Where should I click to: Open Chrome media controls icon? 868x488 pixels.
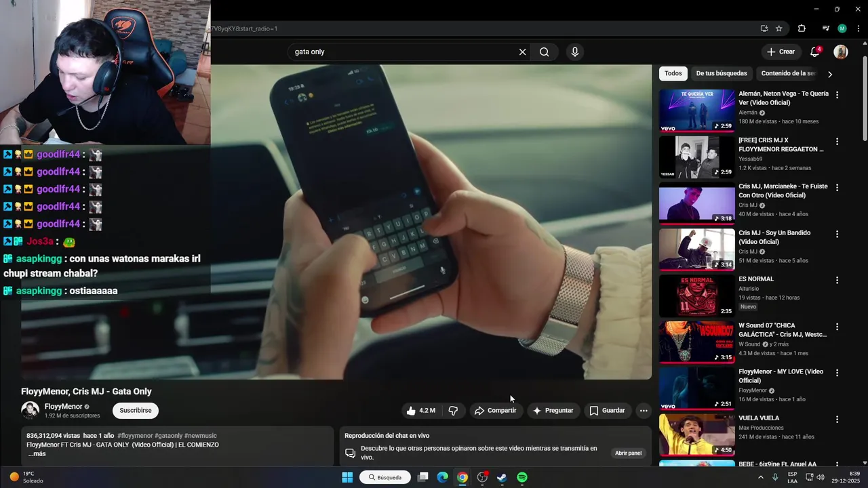825,28
